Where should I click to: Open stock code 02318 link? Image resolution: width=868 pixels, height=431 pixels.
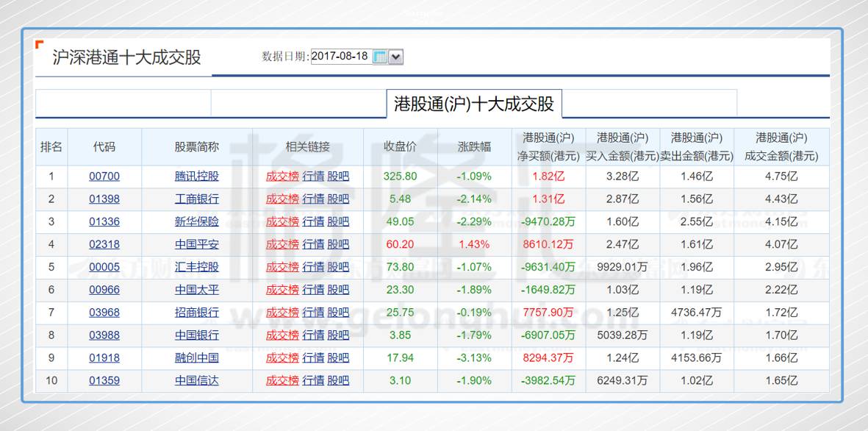pyautogui.click(x=104, y=244)
